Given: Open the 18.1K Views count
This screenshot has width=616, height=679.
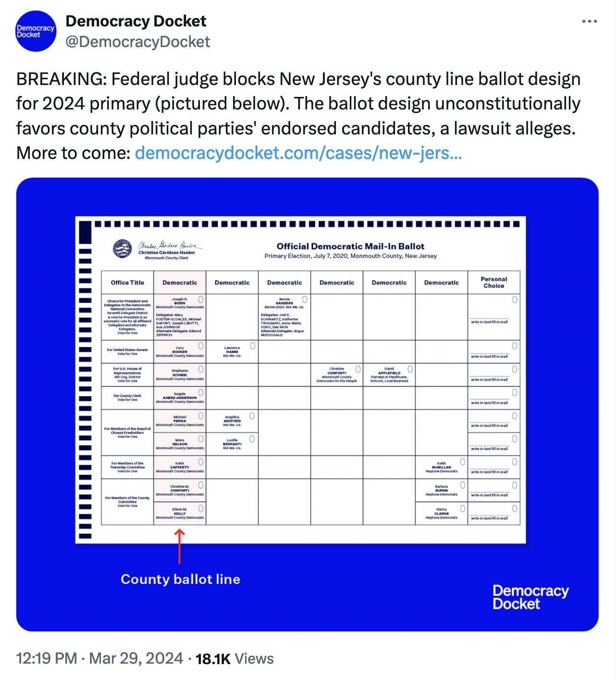Looking at the screenshot, I should (235, 658).
